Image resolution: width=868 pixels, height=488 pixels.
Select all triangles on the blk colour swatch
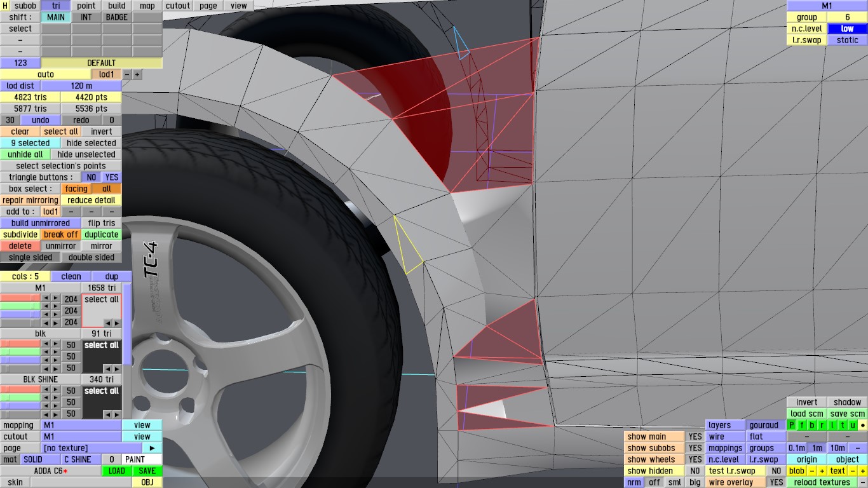pyautogui.click(x=102, y=345)
